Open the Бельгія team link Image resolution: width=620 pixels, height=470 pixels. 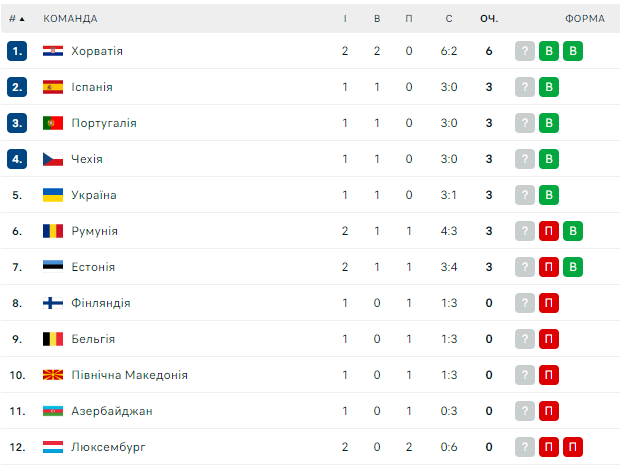coord(93,339)
